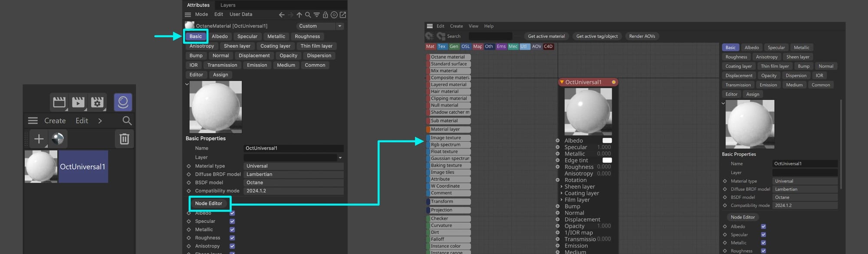868x254 pixels.
Task: Click the Node Editor button
Action: (x=208, y=203)
